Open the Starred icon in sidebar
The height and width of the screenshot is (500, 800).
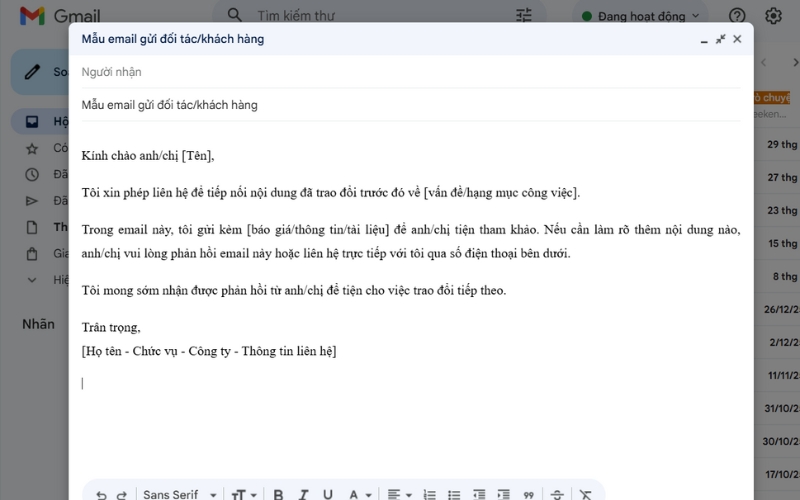coord(32,148)
